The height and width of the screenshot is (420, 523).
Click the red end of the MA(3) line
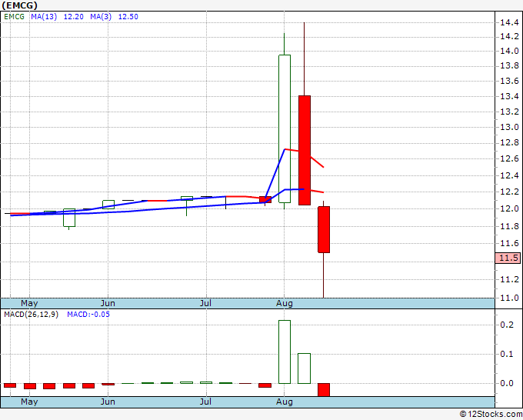coord(317,162)
